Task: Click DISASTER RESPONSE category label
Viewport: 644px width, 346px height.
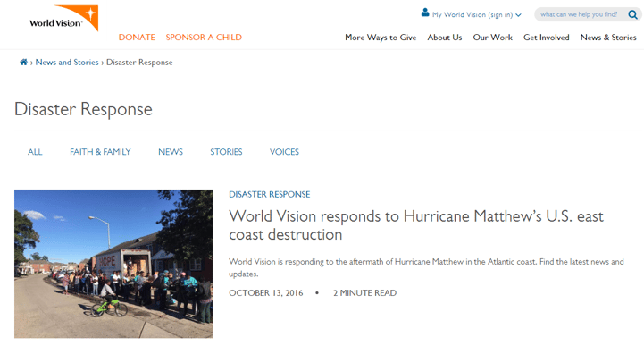Action: coord(270,194)
